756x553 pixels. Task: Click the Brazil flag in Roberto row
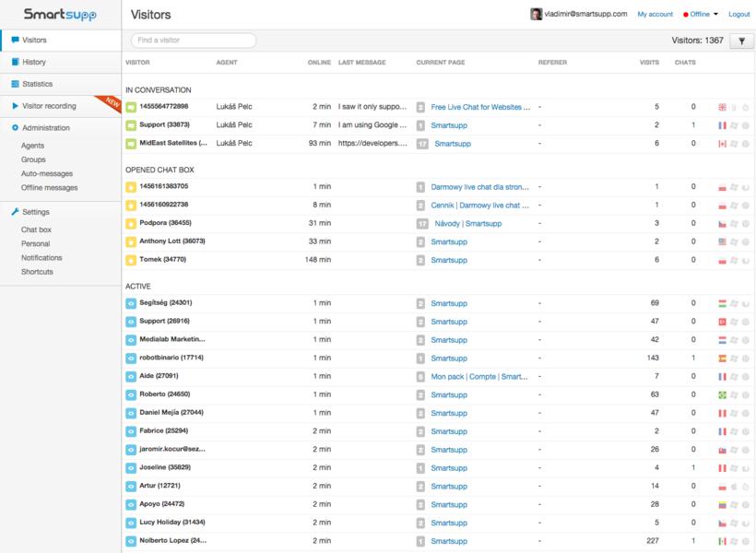pos(722,395)
